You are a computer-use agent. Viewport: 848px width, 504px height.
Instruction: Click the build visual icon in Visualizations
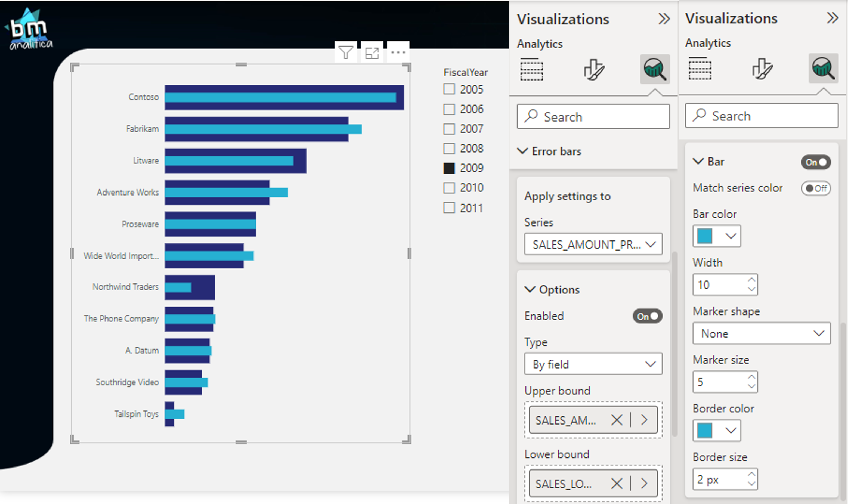point(532,68)
